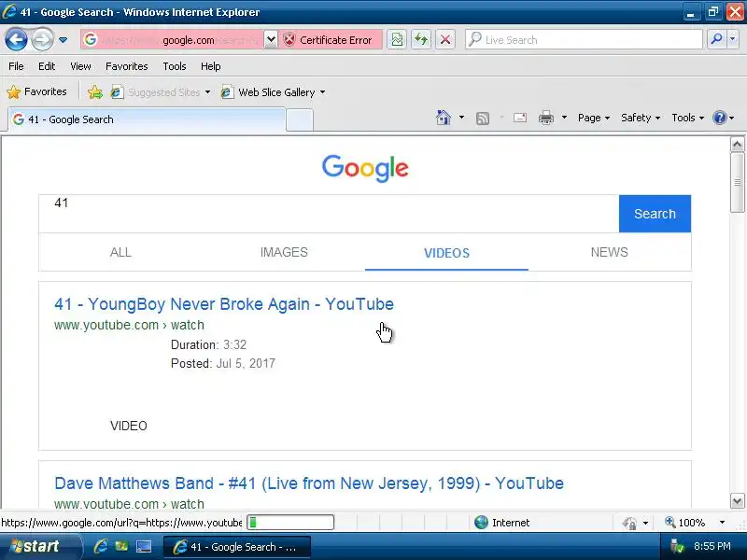The height and width of the screenshot is (560, 747).
Task: Open the Favorites center star button
Action: pyautogui.click(x=36, y=91)
